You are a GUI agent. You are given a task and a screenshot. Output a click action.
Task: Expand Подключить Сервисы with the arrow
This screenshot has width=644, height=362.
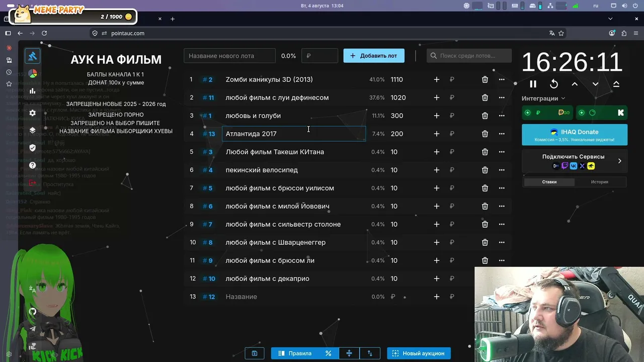click(x=619, y=161)
